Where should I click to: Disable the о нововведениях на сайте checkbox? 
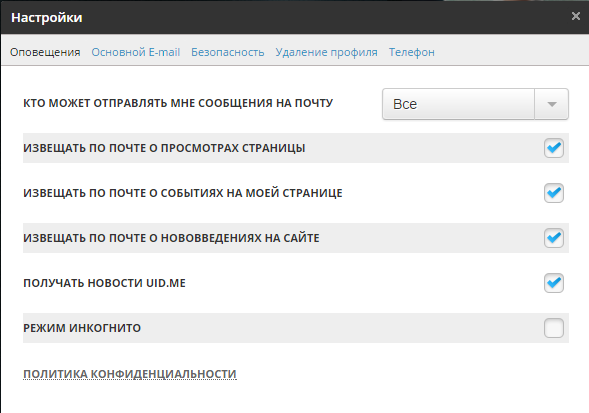click(554, 238)
